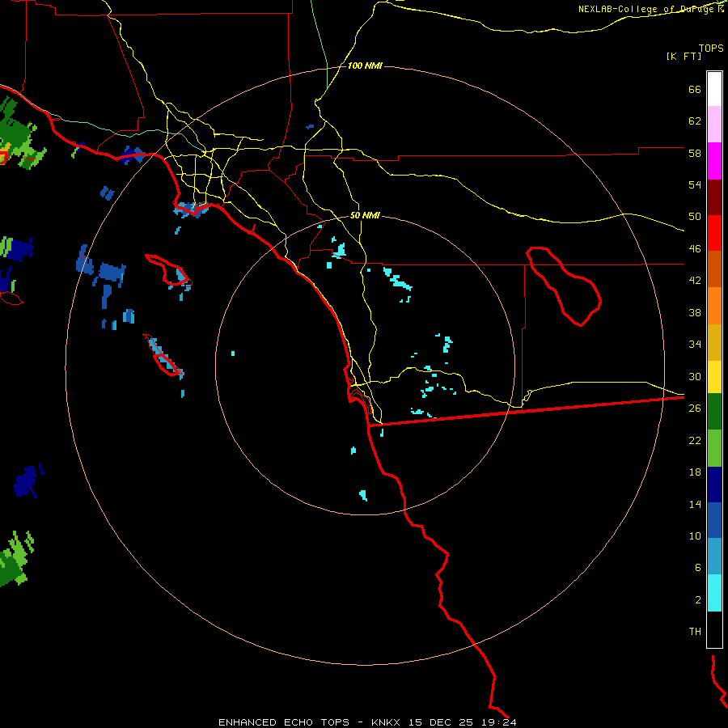The image size is (728, 728).
Task: Select the dark red 54 kft legend swatch
Action: point(714,197)
